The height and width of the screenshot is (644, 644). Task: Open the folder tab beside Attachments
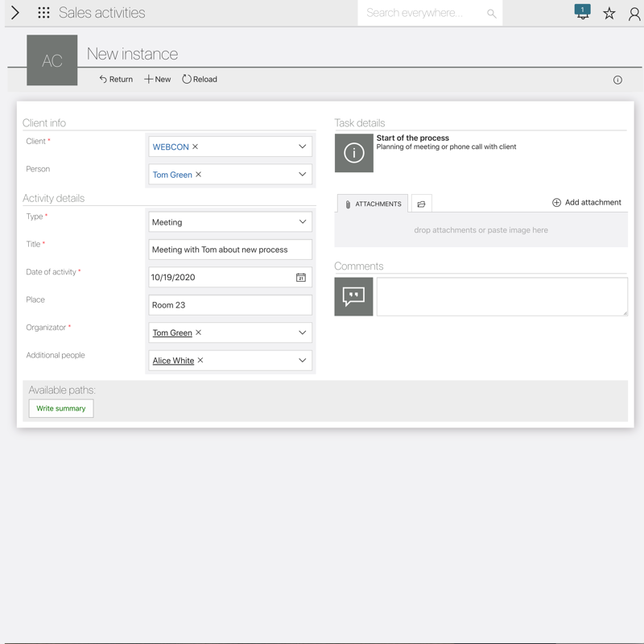(x=421, y=204)
